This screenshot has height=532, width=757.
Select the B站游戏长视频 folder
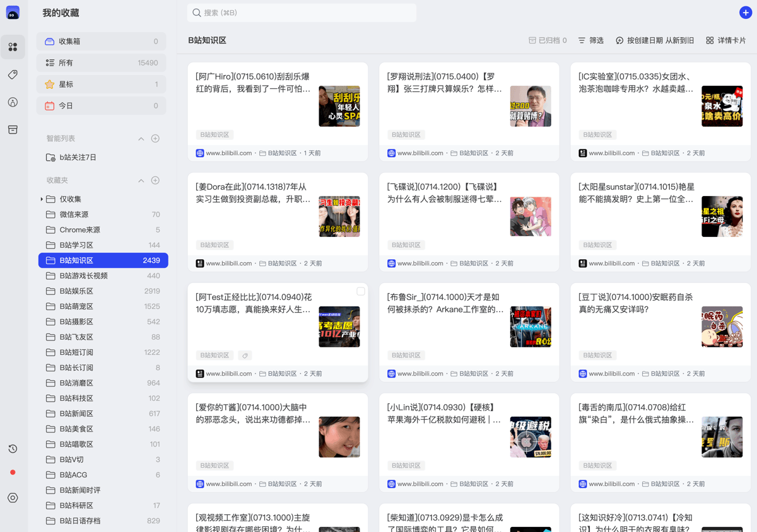(x=103, y=276)
